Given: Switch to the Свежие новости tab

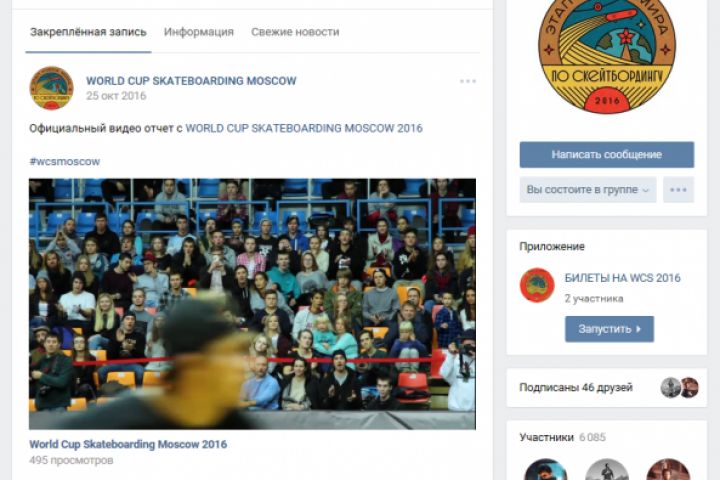Looking at the screenshot, I should pos(295,32).
